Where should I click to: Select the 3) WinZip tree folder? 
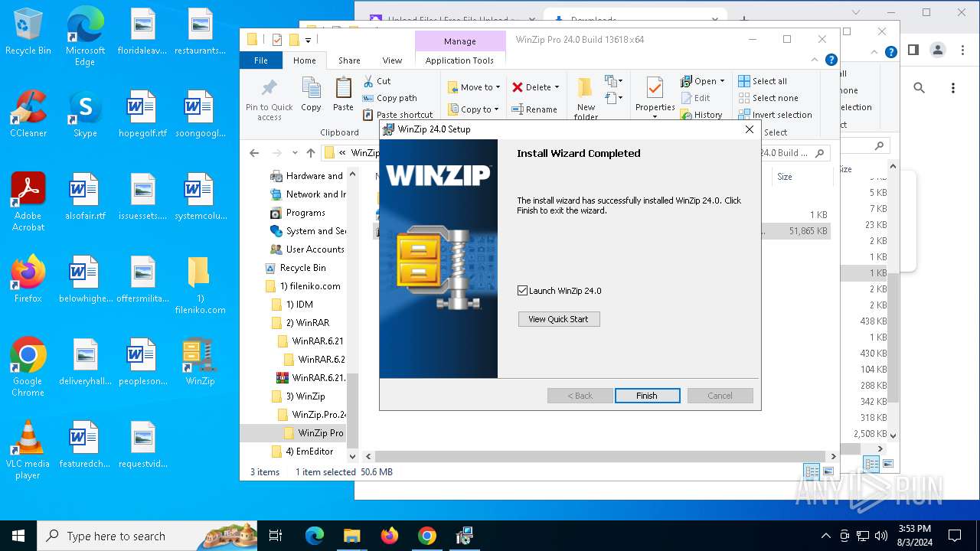coord(299,396)
